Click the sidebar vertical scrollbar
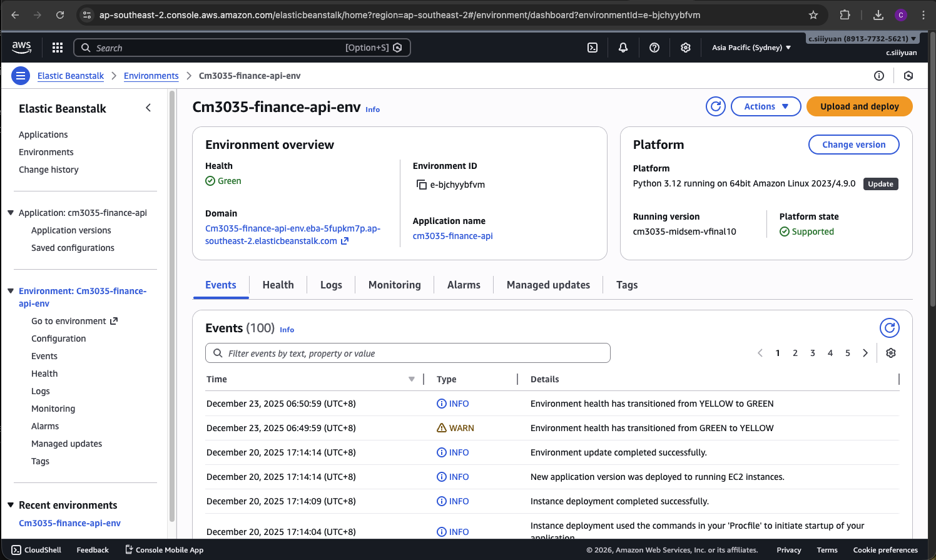 click(x=172, y=307)
